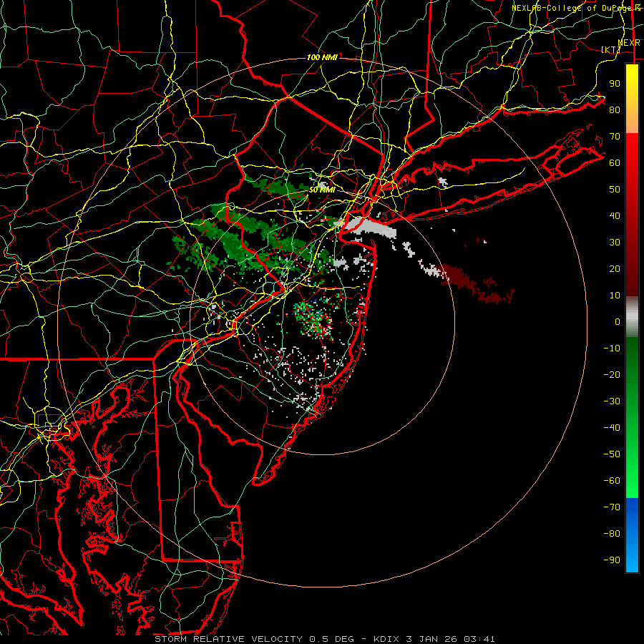Click the 90 value on the velocity scale
644x644 pixels.
coord(615,84)
